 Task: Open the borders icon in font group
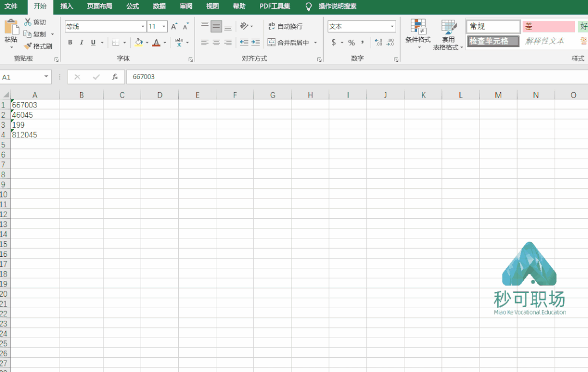[116, 43]
